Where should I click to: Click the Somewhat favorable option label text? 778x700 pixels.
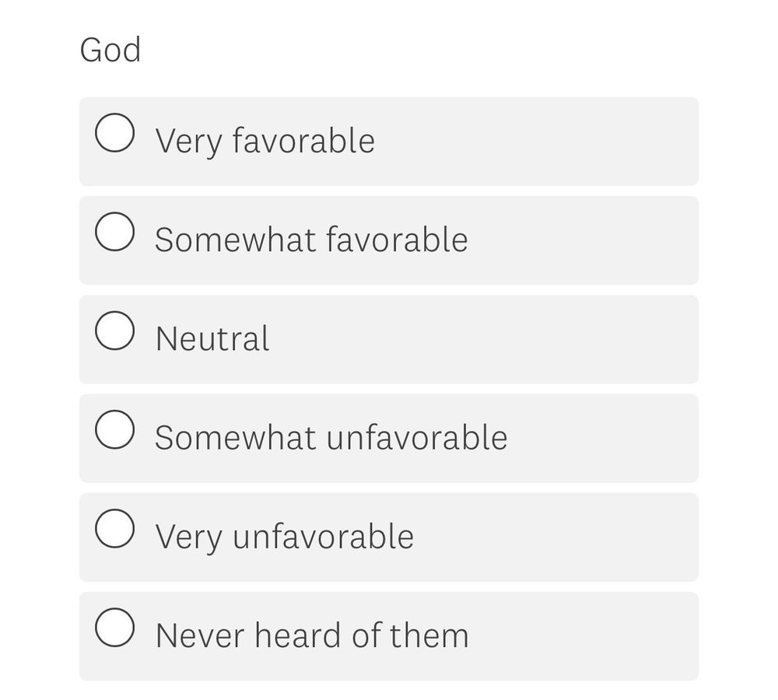pos(311,240)
